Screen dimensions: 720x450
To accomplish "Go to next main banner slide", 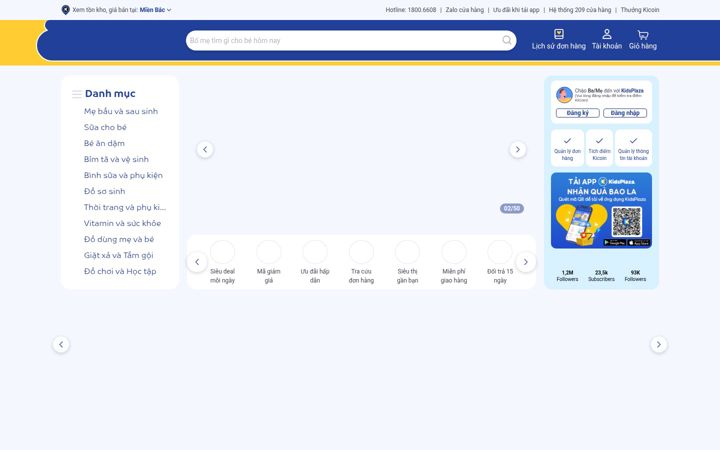I will point(518,149).
